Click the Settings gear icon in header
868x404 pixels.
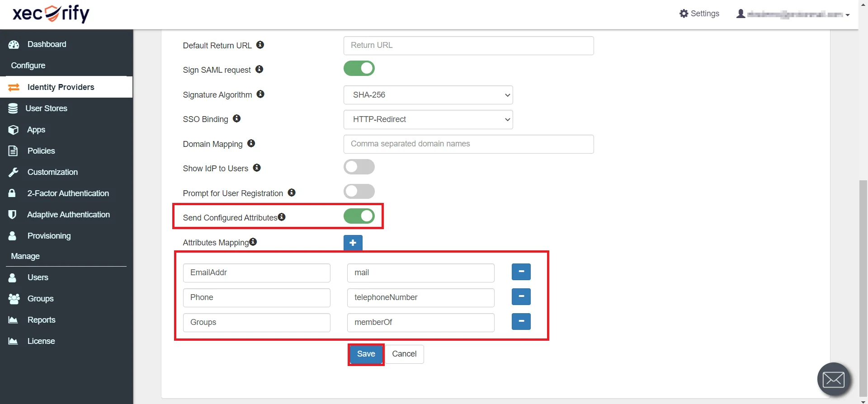(684, 14)
